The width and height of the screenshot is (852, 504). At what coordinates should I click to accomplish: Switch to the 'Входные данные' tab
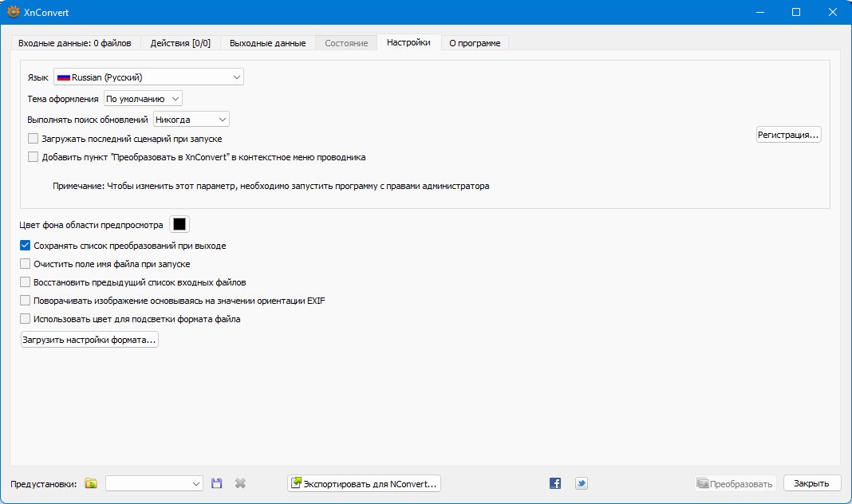(x=75, y=43)
